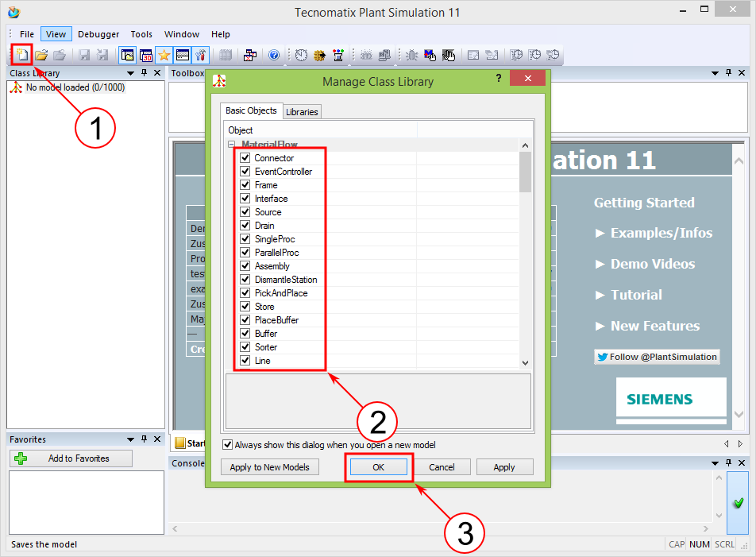Click the Save model floppy icon
Viewport: 756px width, 557px height.
(84, 55)
